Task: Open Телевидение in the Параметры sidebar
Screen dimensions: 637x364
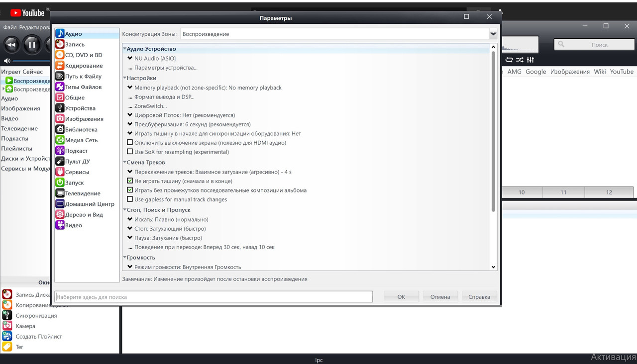Action: pyautogui.click(x=83, y=193)
